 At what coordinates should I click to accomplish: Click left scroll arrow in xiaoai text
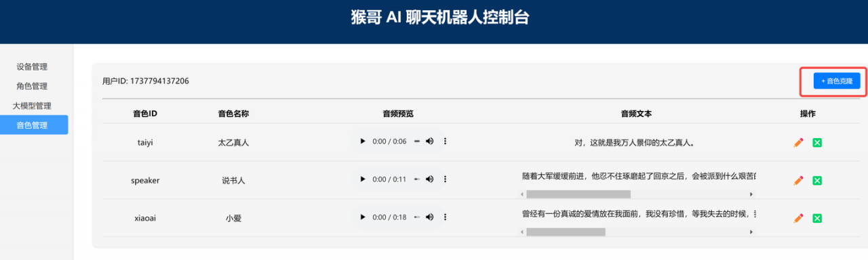(x=521, y=232)
